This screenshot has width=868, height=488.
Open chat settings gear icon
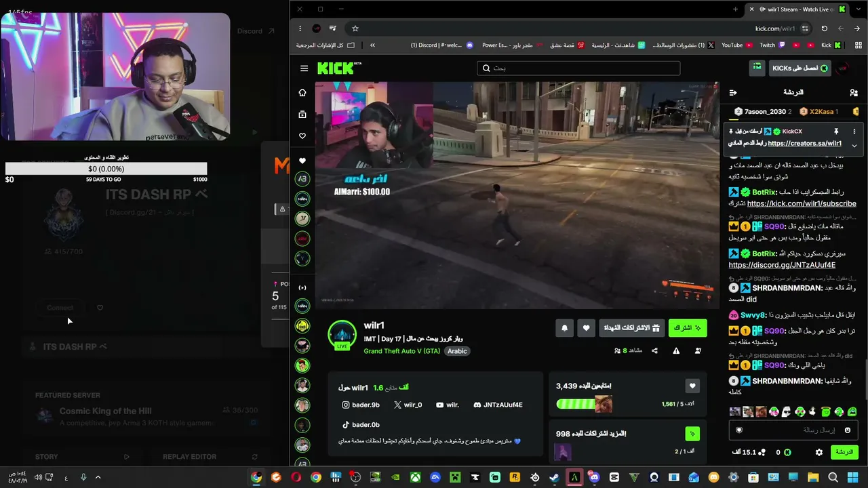click(x=819, y=452)
